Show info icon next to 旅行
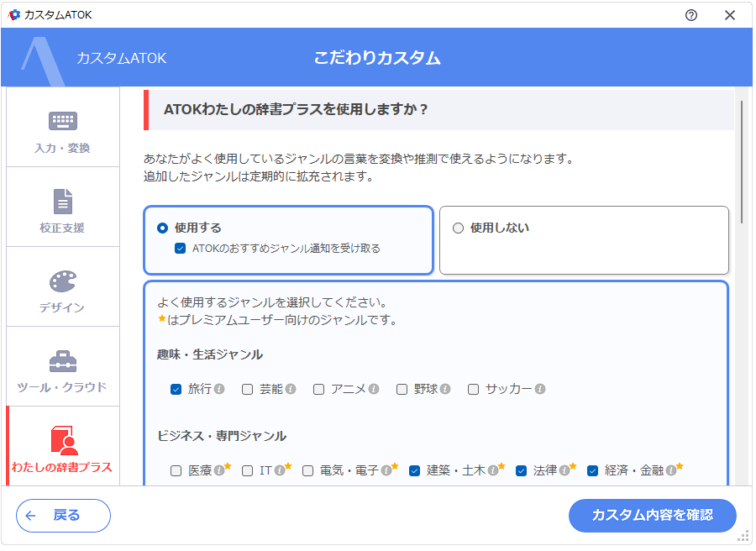 coord(219,389)
